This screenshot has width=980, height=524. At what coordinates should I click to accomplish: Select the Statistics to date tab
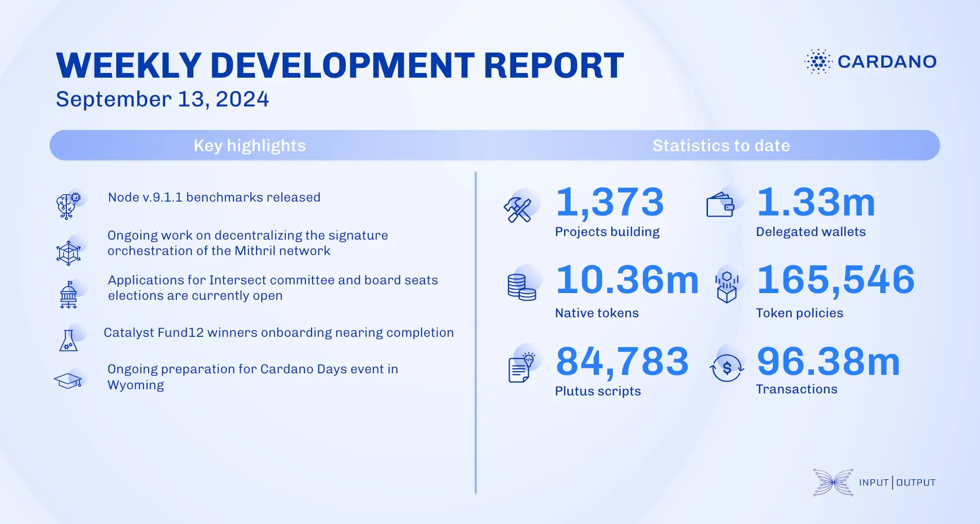point(721,146)
